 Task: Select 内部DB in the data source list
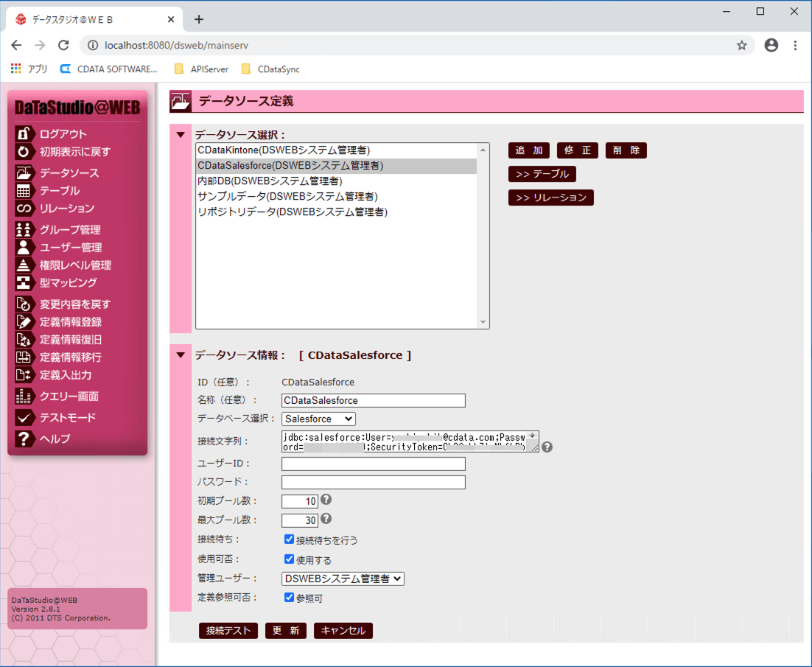[336, 181]
